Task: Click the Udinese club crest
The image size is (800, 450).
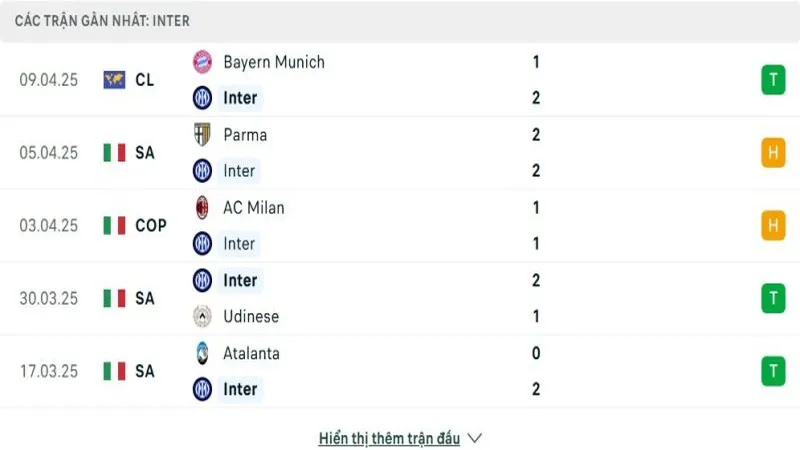Action: [x=202, y=316]
